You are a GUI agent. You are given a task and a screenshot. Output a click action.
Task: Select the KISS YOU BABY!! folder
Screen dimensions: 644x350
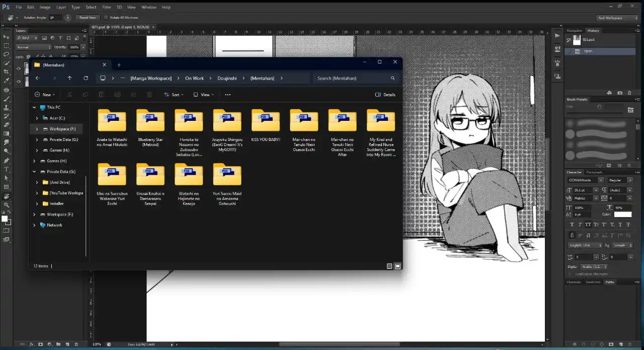(266, 126)
